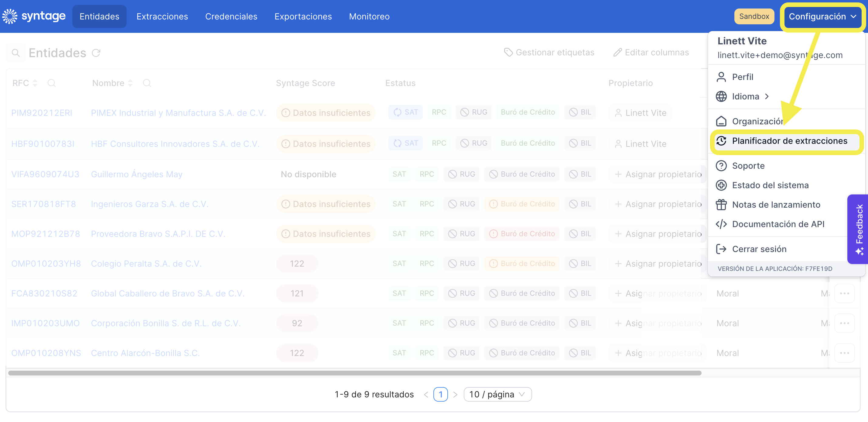
Task: Open RFC link FCA830210S82
Action: click(44, 293)
